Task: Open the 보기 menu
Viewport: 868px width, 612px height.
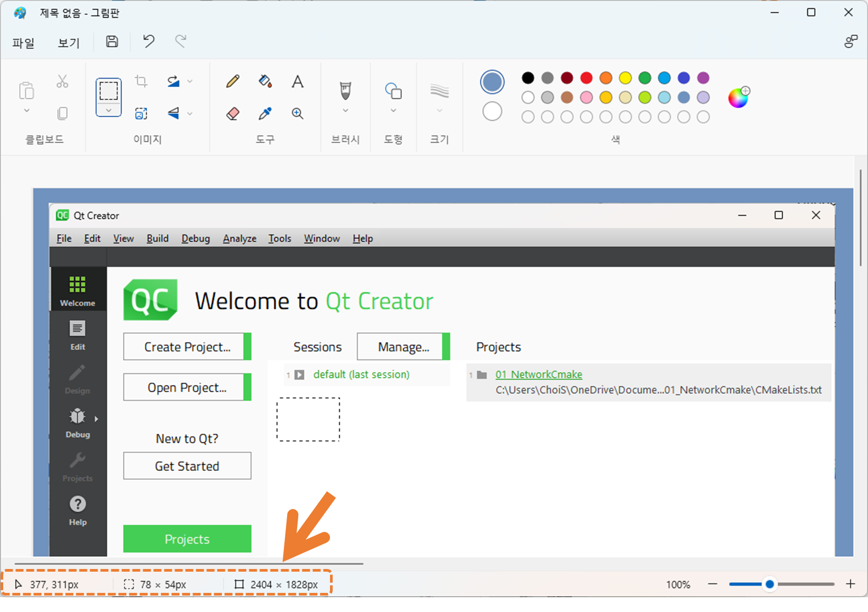Action: (x=69, y=43)
